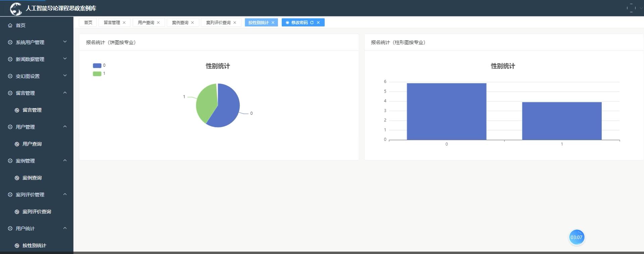This screenshot has width=644, height=254.
Task: Collapse the 案列评价管理 menu chevron
Action: click(x=65, y=194)
